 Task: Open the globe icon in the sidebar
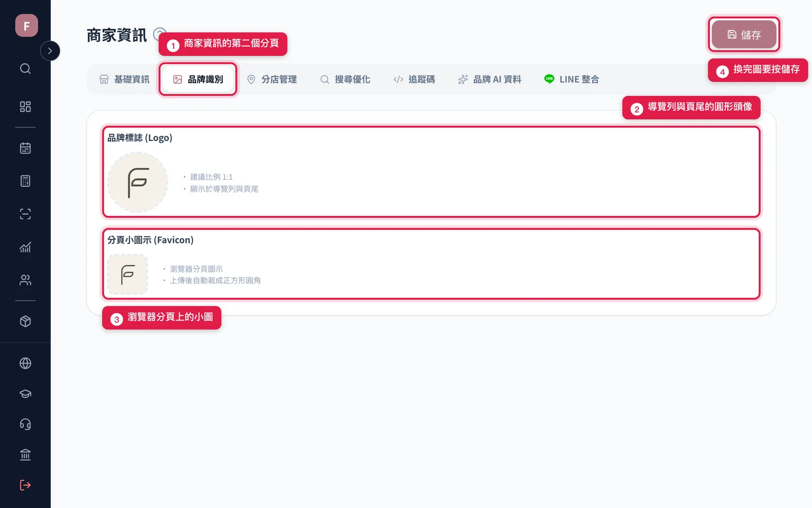(25, 363)
